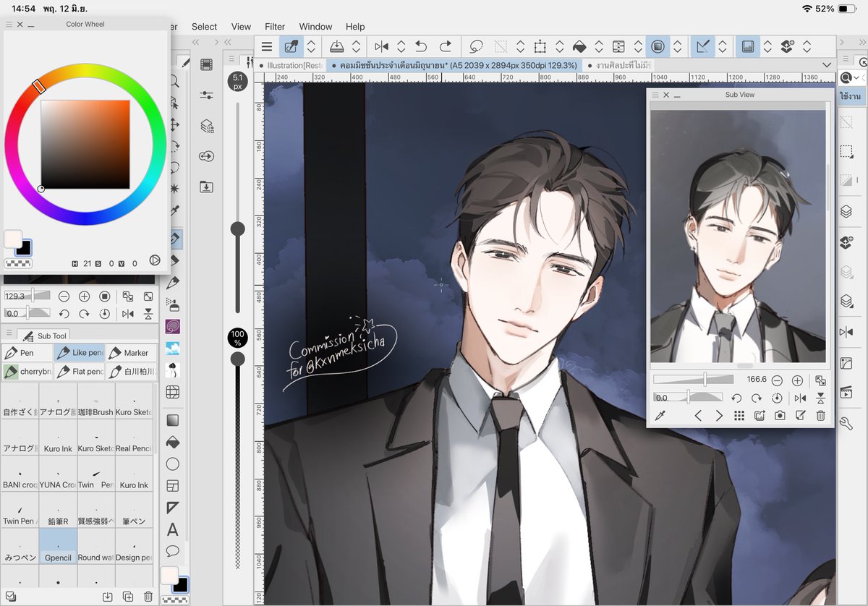Select the Fill bucket tool in the tool palette
Image resolution: width=868 pixels, height=606 pixels.
[x=173, y=442]
